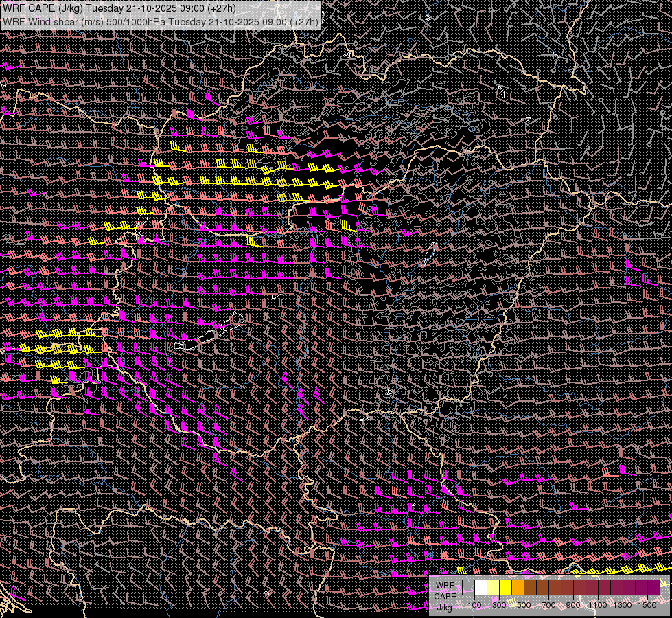Select the orange CAPE legend swatch
This screenshot has height=618, width=672.
click(518, 587)
